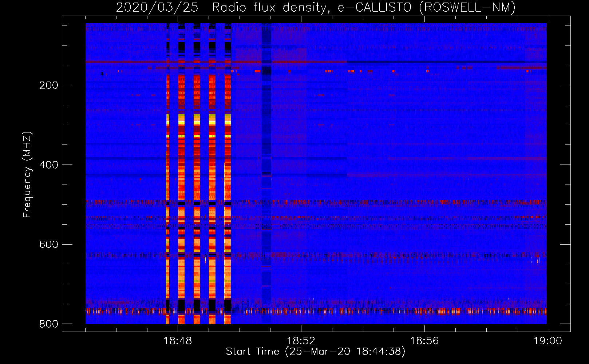Click the 18:56 time tick label
This screenshot has height=364, width=589.
[424, 341]
